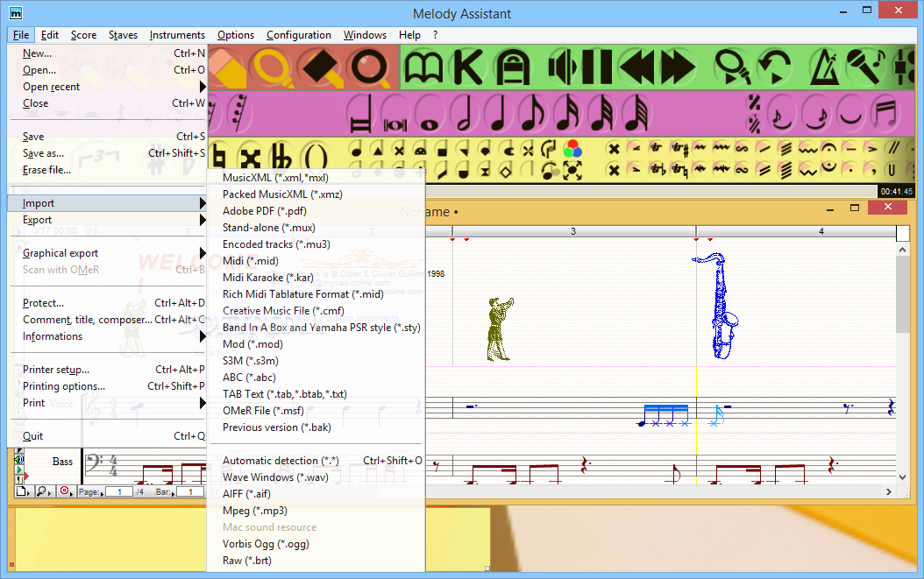Quit the application from File menu
Image resolution: width=924 pixels, height=579 pixels.
[x=108, y=436]
